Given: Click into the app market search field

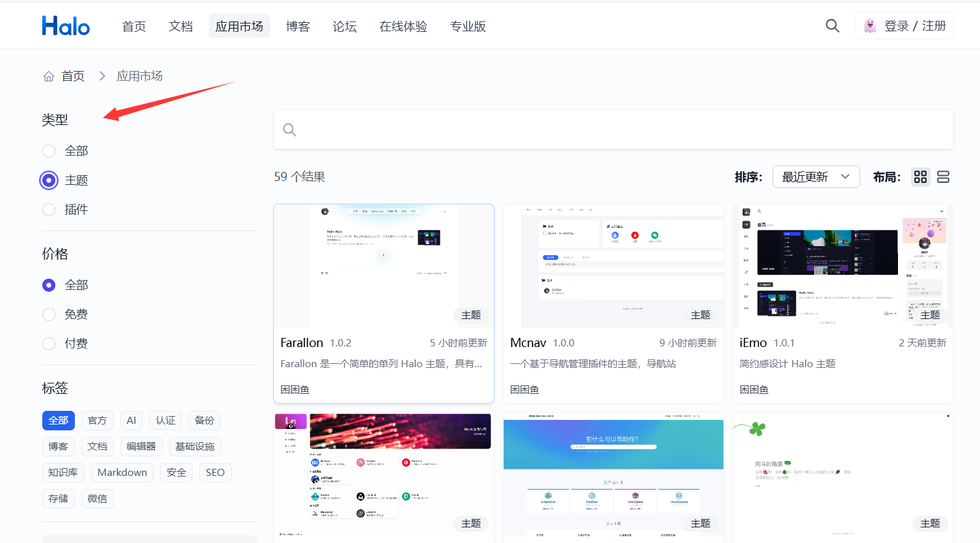Looking at the screenshot, I should click(x=614, y=130).
